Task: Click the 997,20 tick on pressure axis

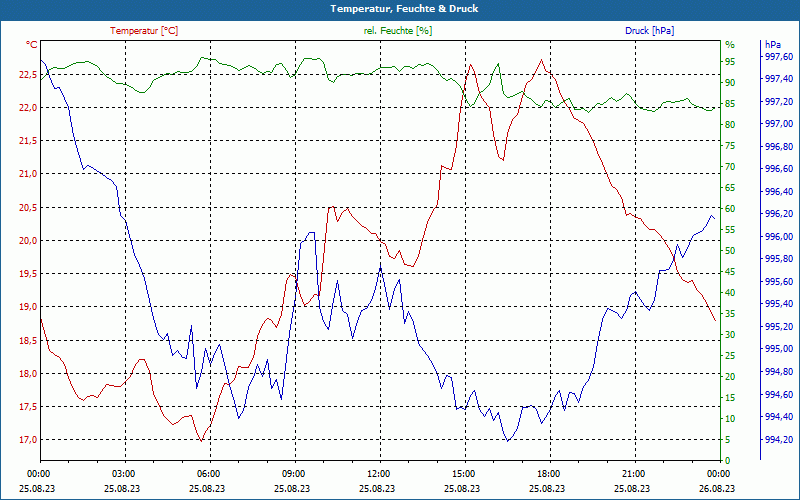Action: tap(779, 102)
